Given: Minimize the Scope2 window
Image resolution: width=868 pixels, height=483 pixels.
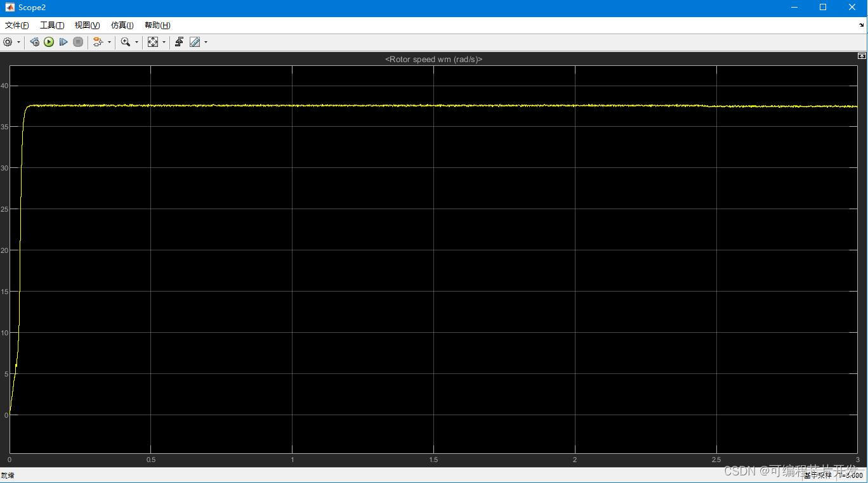Looking at the screenshot, I should point(794,8).
